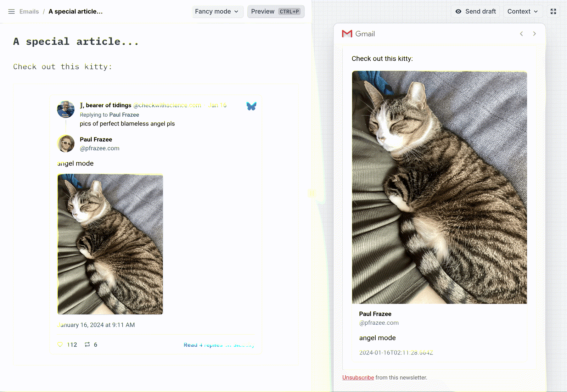The image size is (567, 392).
Task: Open the Fancy mode dropdown
Action: pyautogui.click(x=217, y=11)
